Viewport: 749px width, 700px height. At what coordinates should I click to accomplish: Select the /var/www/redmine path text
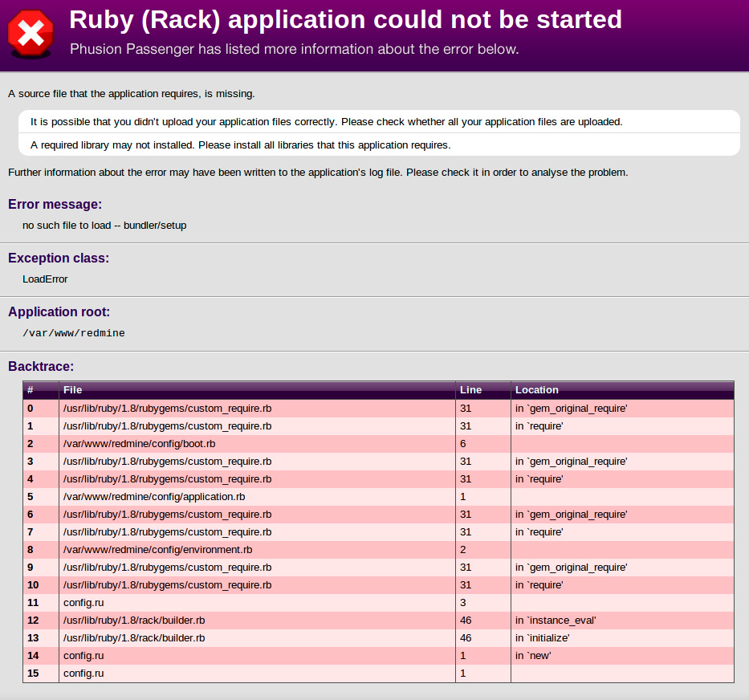click(x=74, y=333)
